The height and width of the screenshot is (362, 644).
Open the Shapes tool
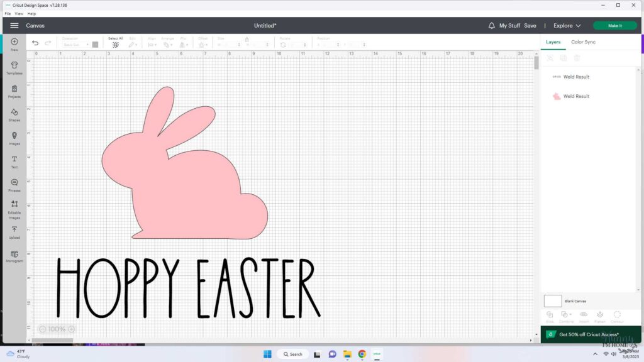coord(14,114)
